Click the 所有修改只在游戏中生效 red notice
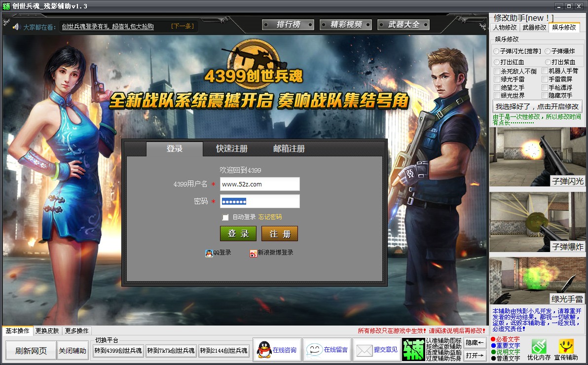This screenshot has height=365, width=588. (421, 330)
